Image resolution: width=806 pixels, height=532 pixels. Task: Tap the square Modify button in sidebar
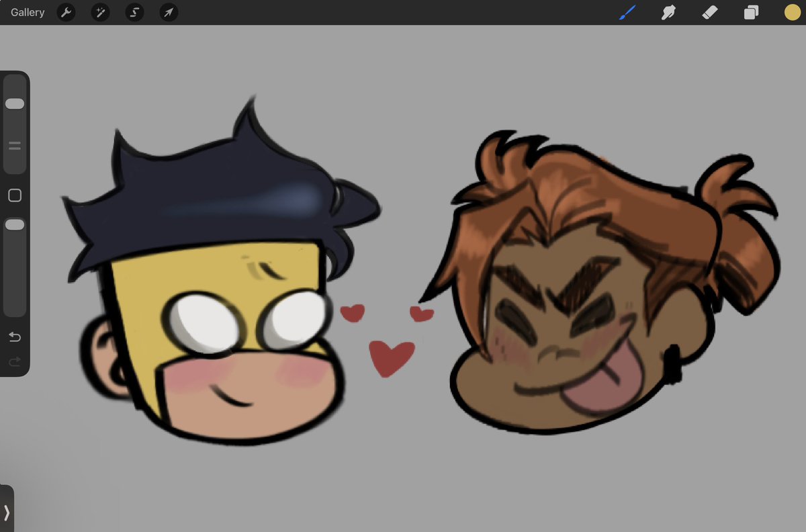[x=15, y=195]
